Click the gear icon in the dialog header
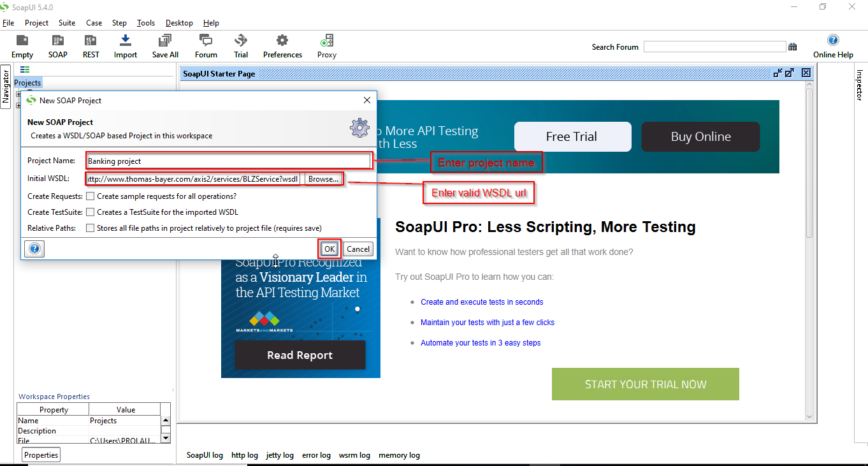The width and height of the screenshot is (868, 466). 359,127
